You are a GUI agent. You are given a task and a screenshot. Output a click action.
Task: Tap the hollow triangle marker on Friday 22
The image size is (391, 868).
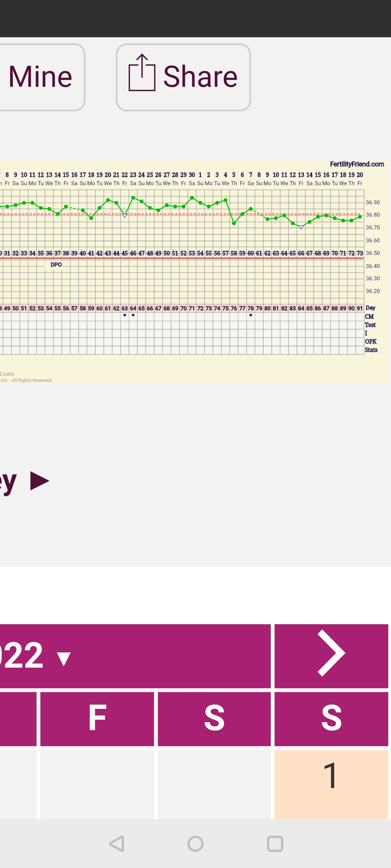(x=125, y=216)
